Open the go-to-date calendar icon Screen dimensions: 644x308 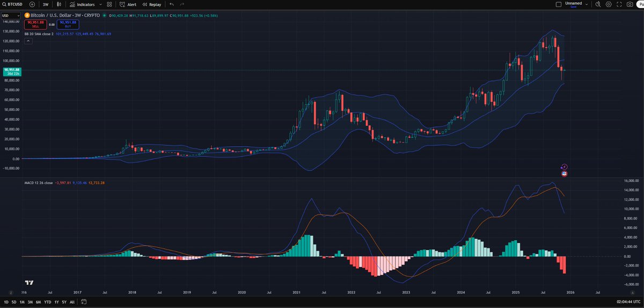click(x=83, y=302)
